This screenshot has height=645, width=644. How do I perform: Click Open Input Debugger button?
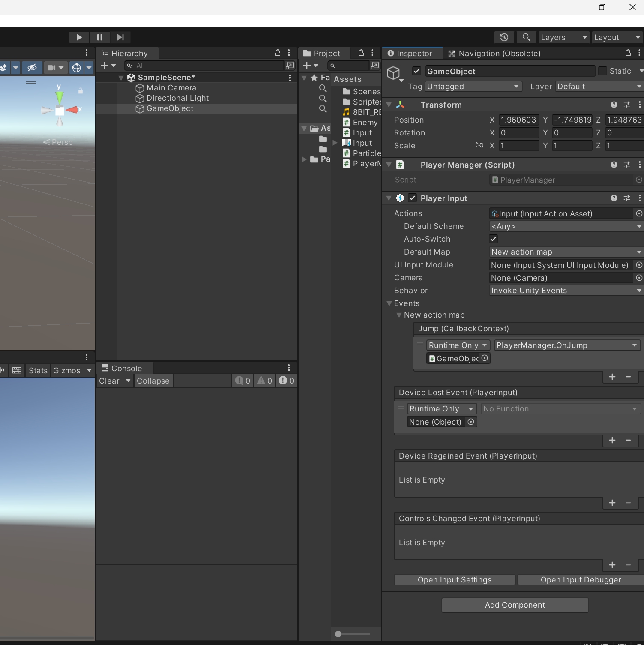point(581,580)
